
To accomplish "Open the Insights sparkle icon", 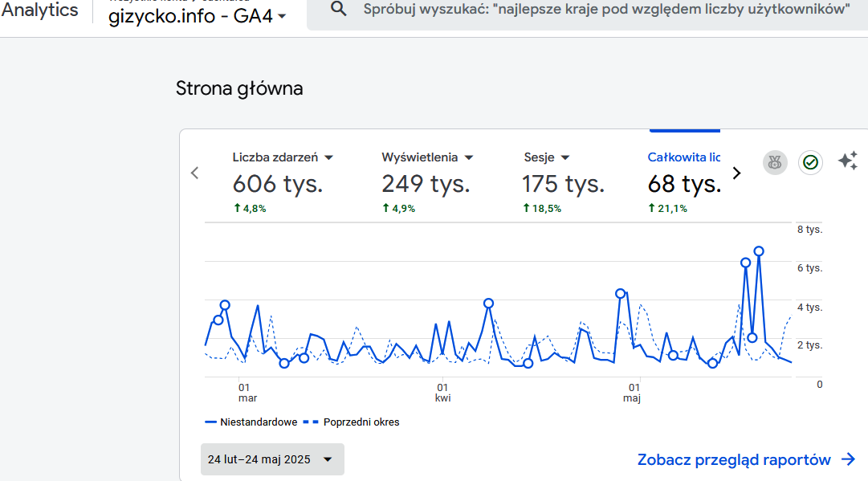I will click(x=847, y=161).
